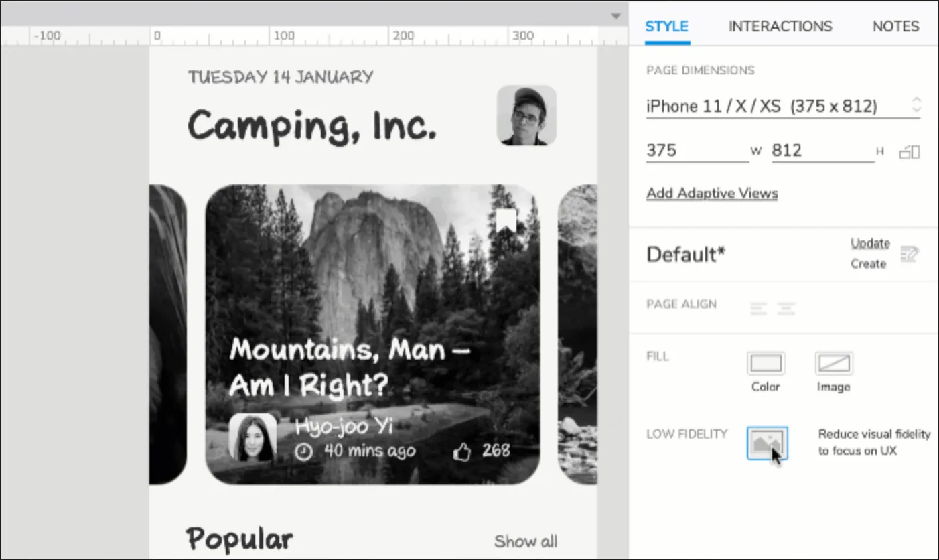Open the Fill Color swatch
939x560 pixels.
tap(766, 364)
